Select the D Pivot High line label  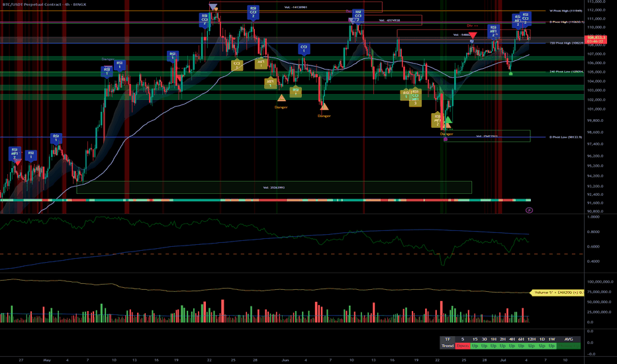(x=567, y=22)
